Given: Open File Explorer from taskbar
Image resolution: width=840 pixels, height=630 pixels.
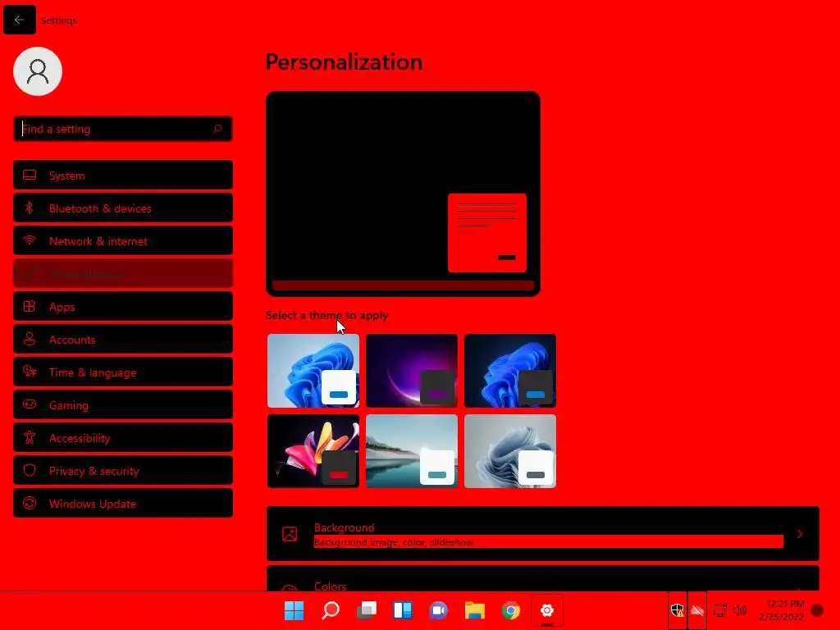Looking at the screenshot, I should 475,610.
